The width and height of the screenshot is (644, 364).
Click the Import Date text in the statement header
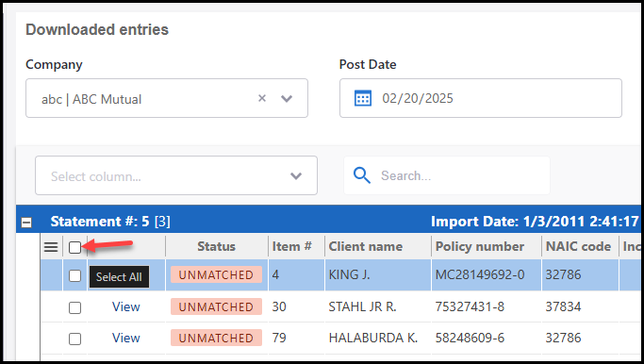pyautogui.click(x=535, y=222)
